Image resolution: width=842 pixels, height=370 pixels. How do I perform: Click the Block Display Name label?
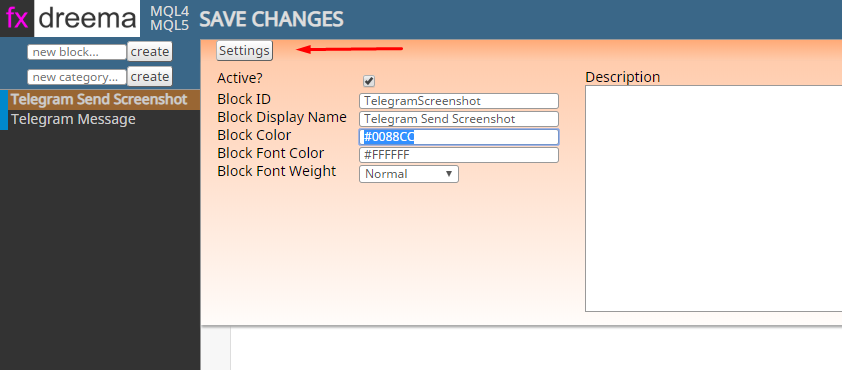(x=282, y=117)
